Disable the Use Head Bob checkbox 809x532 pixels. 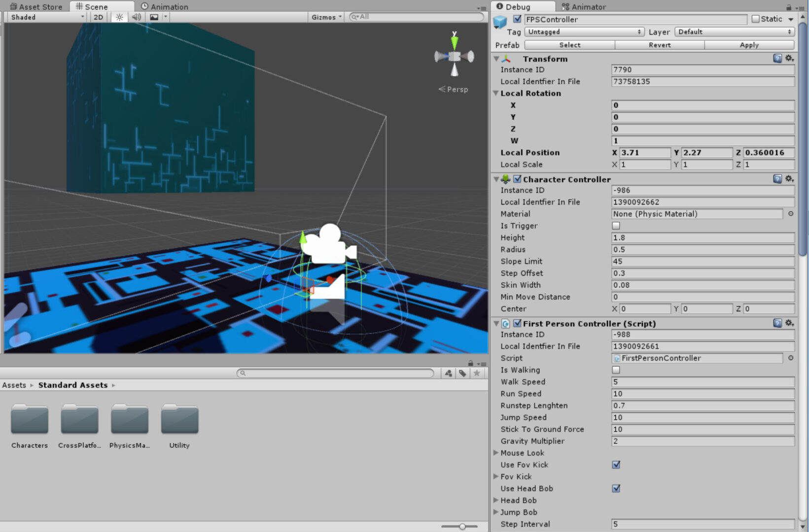click(615, 488)
